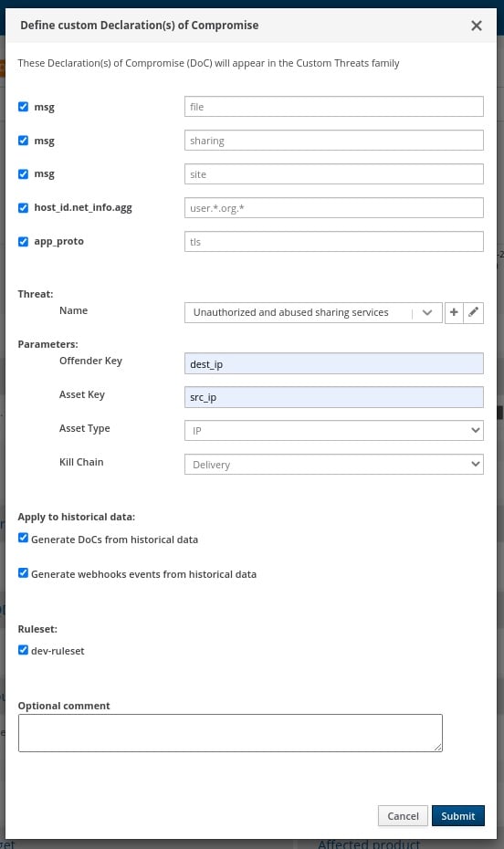The width and height of the screenshot is (504, 849).
Task: Click the dialog title text
Action: 139,25
